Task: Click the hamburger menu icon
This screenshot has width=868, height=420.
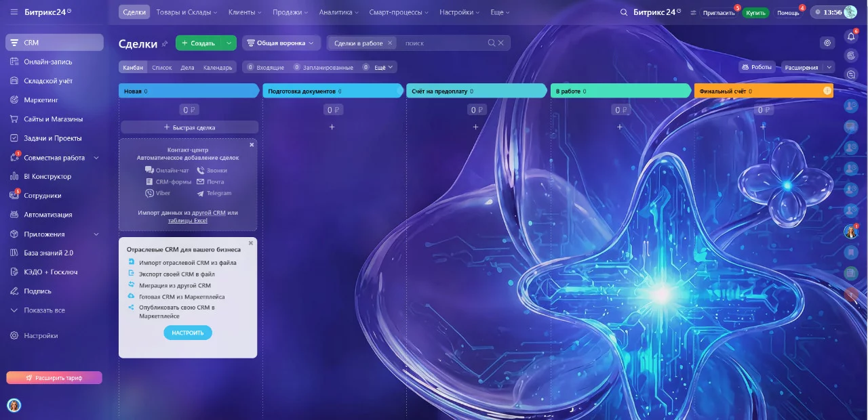Action: pyautogui.click(x=14, y=12)
